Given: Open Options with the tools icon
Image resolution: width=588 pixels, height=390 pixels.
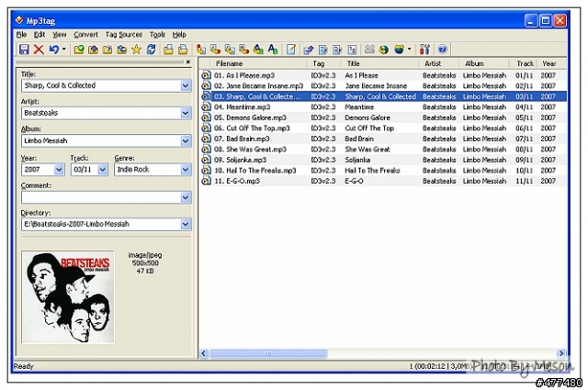Looking at the screenshot, I should (x=424, y=50).
